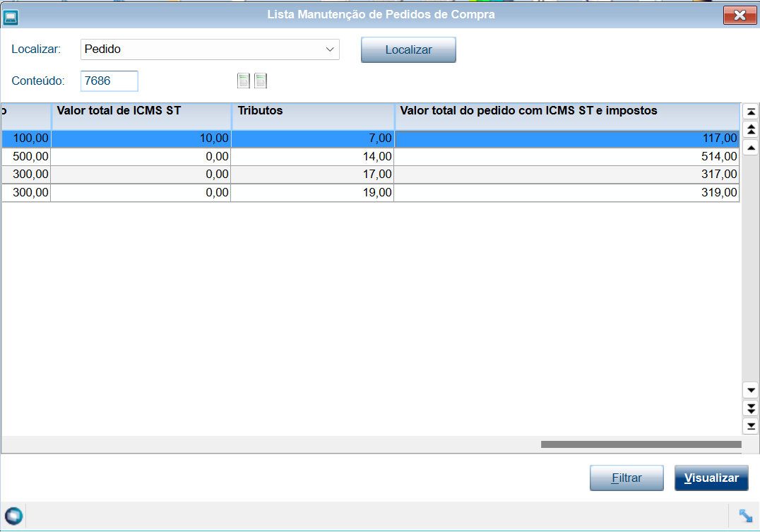This screenshot has width=760, height=532.
Task: Click the scroll-to-bottom double arrow icon
Action: pyautogui.click(x=751, y=426)
